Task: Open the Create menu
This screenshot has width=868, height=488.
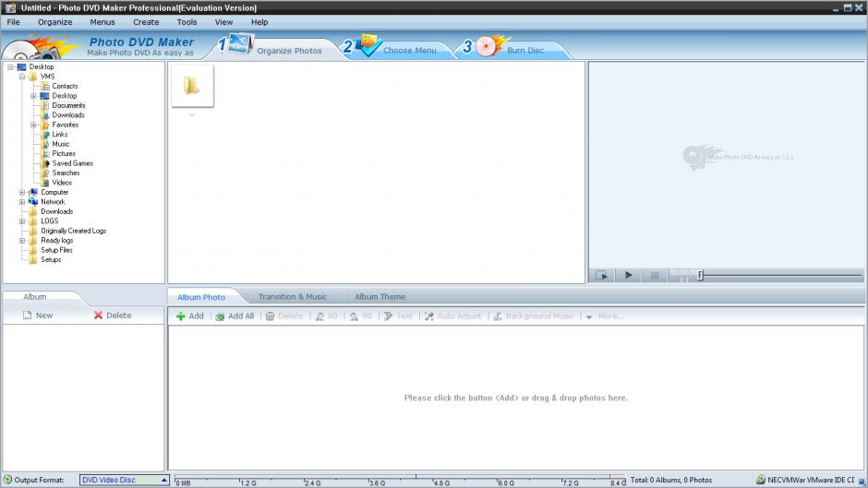Action: [146, 22]
